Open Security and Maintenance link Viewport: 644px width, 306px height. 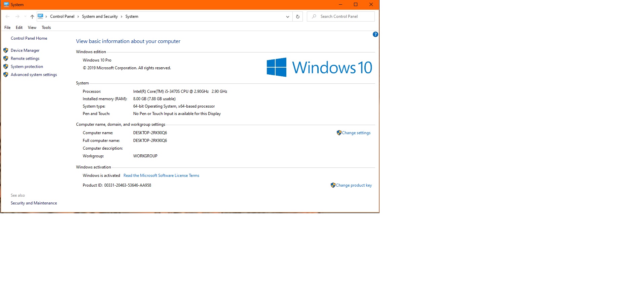pos(34,203)
